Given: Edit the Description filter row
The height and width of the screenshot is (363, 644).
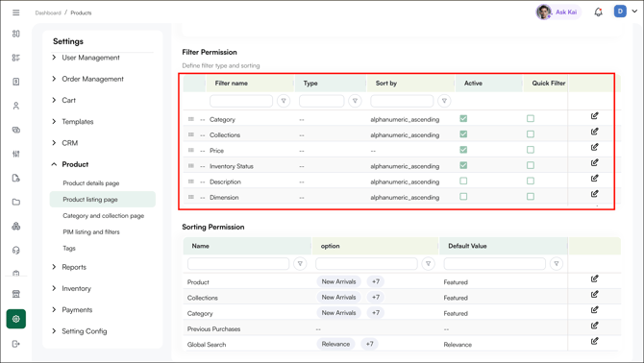Looking at the screenshot, I should pyautogui.click(x=594, y=179).
